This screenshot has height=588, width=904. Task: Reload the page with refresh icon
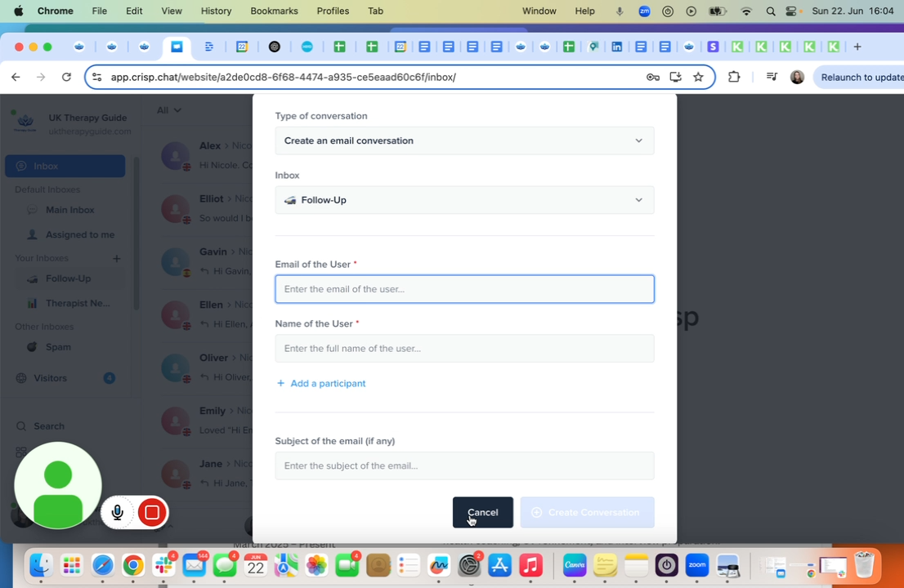66,77
